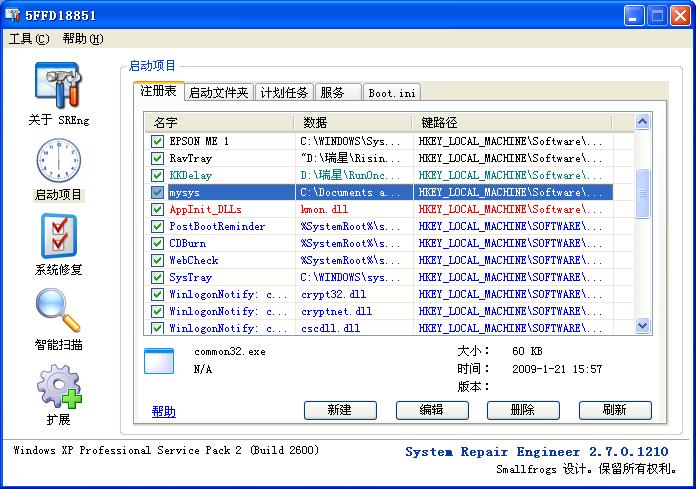Image resolution: width=696 pixels, height=489 pixels.
Task: Toggle the mysys entry checkbox
Action: click(157, 193)
